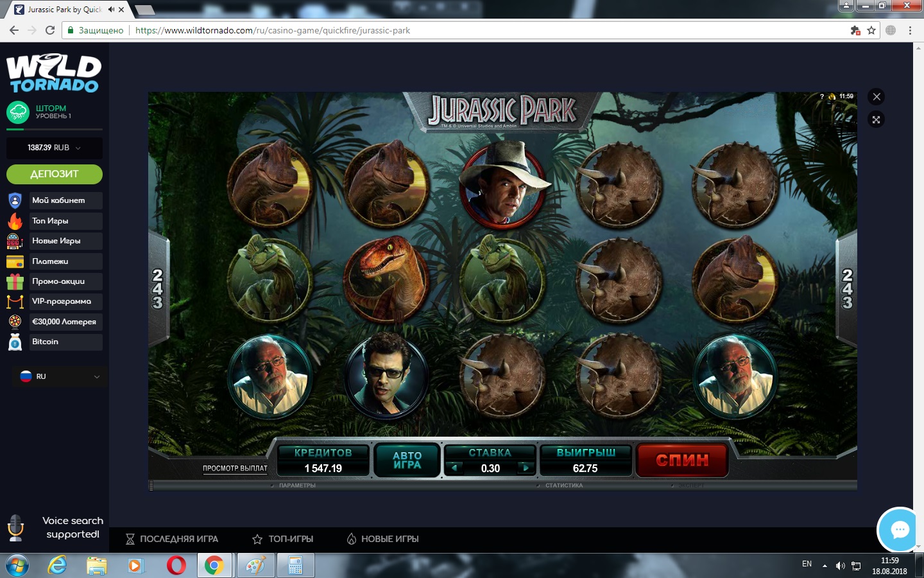This screenshot has height=578, width=924.
Task: Go back using the browser back arrow
Action: [14, 30]
